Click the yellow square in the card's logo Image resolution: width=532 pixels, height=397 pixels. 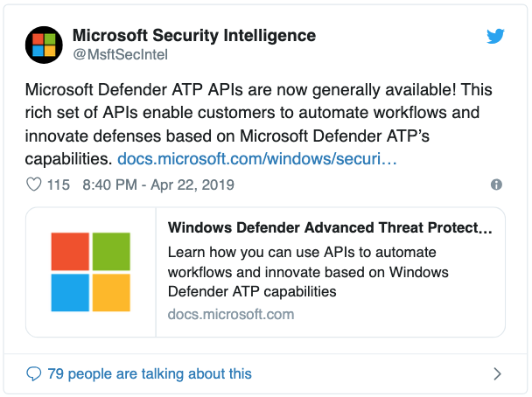pos(111,293)
